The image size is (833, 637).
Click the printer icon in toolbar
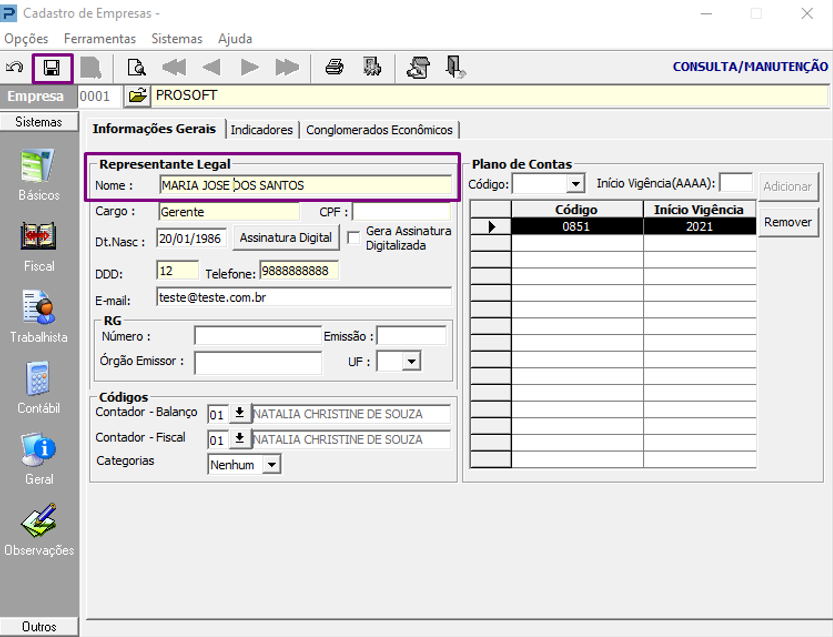coord(335,68)
